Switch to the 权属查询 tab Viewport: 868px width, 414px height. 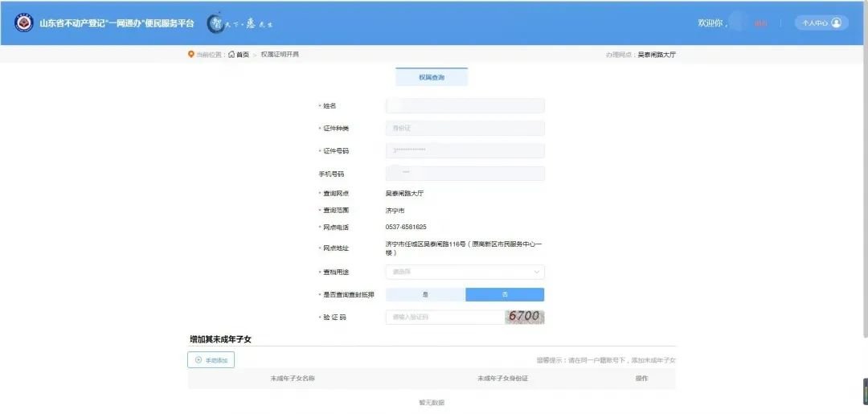(x=432, y=77)
